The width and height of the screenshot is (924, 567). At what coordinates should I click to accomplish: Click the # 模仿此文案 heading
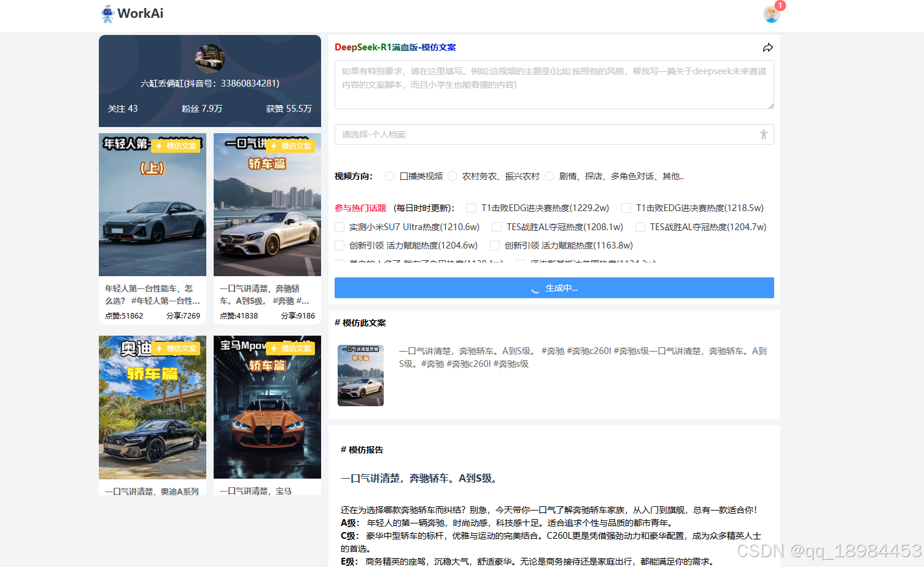tap(360, 323)
